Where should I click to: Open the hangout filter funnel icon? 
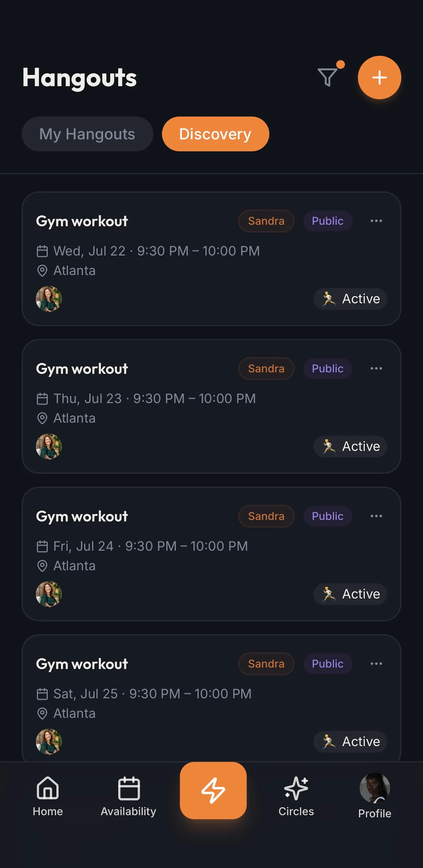(328, 77)
